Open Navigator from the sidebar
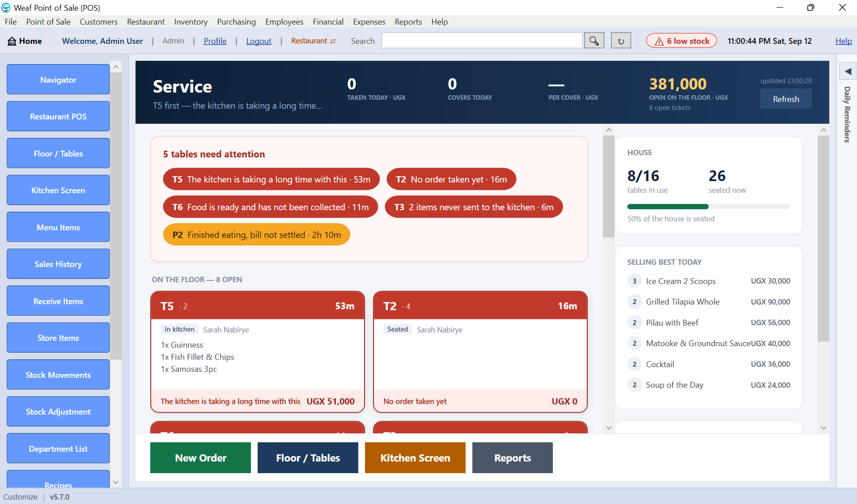Image resolution: width=857 pixels, height=504 pixels. (x=58, y=80)
